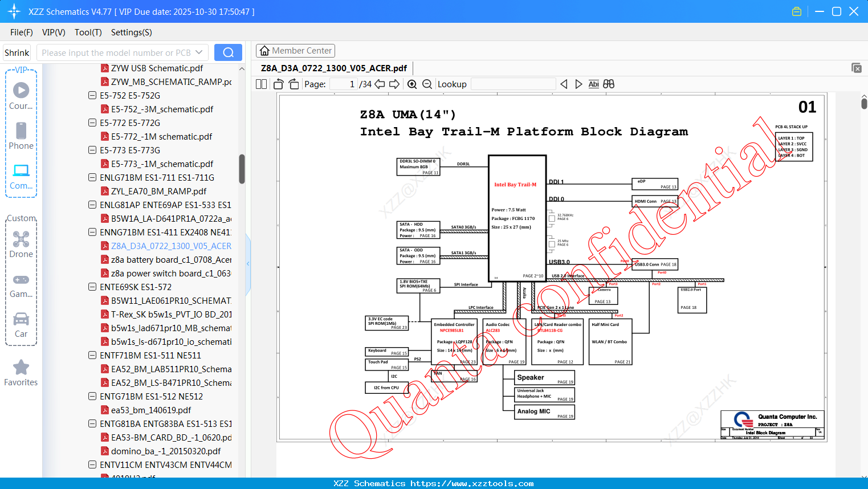
Task: Open T-Rex_SK b5w1s_PVT_IO BD file
Action: click(171, 315)
